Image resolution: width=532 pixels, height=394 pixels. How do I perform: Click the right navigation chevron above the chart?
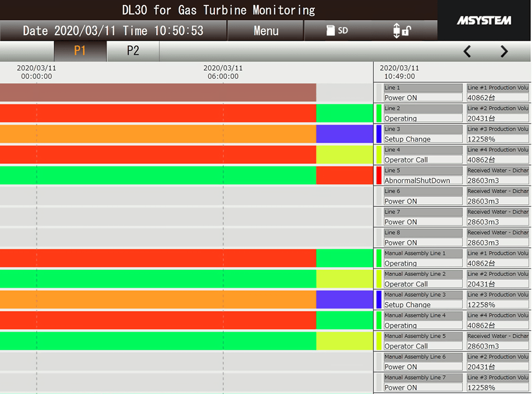(x=503, y=51)
